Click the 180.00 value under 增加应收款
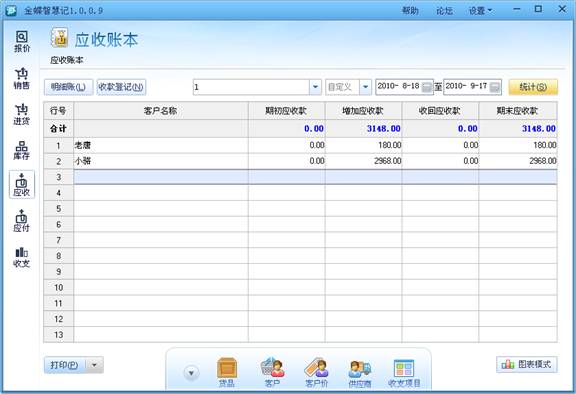 pyautogui.click(x=390, y=145)
